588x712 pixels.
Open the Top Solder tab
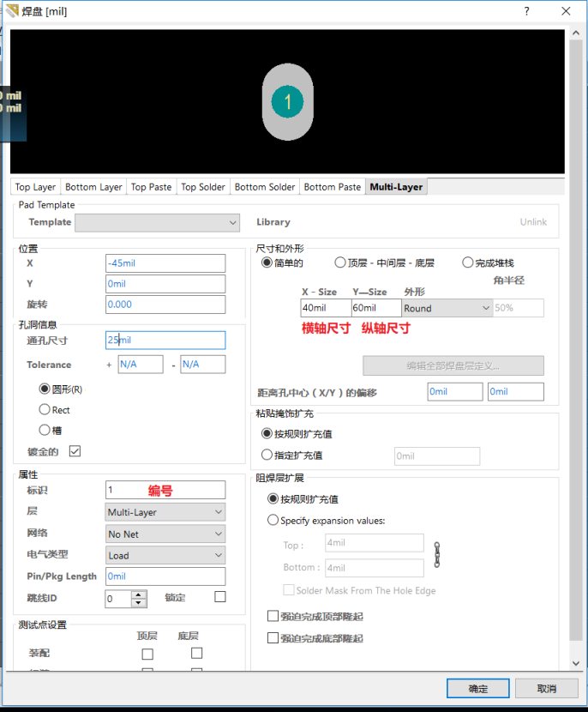[x=203, y=187]
